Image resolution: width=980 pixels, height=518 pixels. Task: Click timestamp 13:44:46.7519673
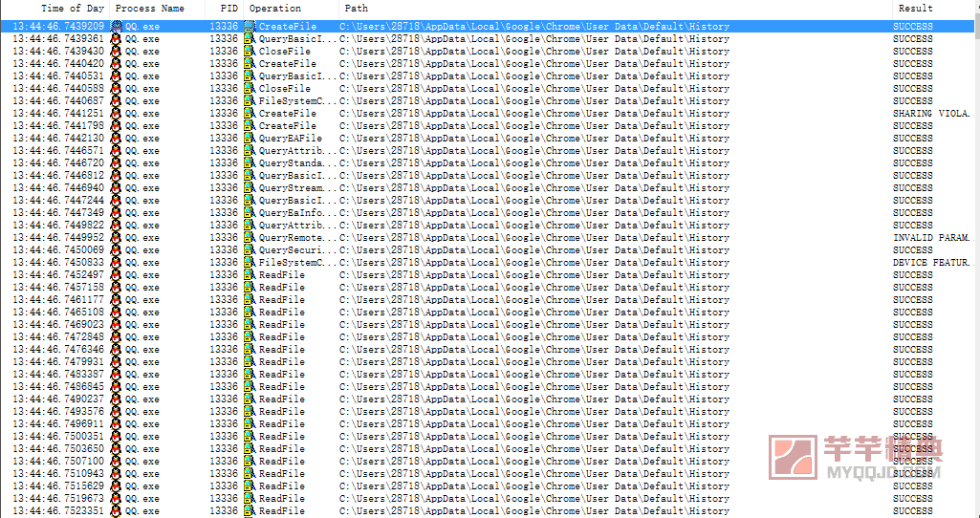coord(58,499)
